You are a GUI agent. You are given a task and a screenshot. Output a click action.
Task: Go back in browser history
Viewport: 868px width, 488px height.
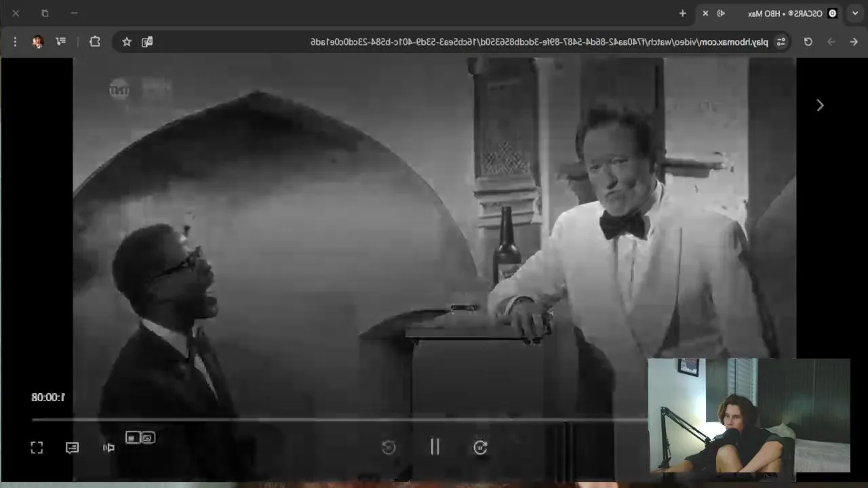854,42
